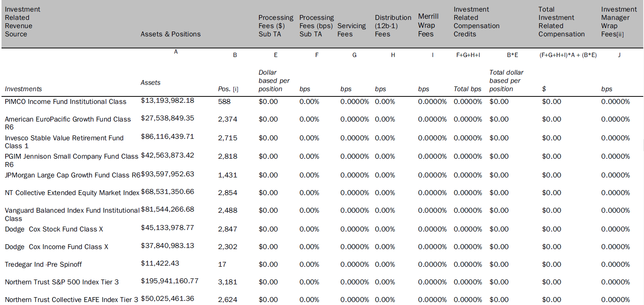Screen dimensions: 644x305
Task: Click the assets value $81,544,266.68
Action: (167, 209)
